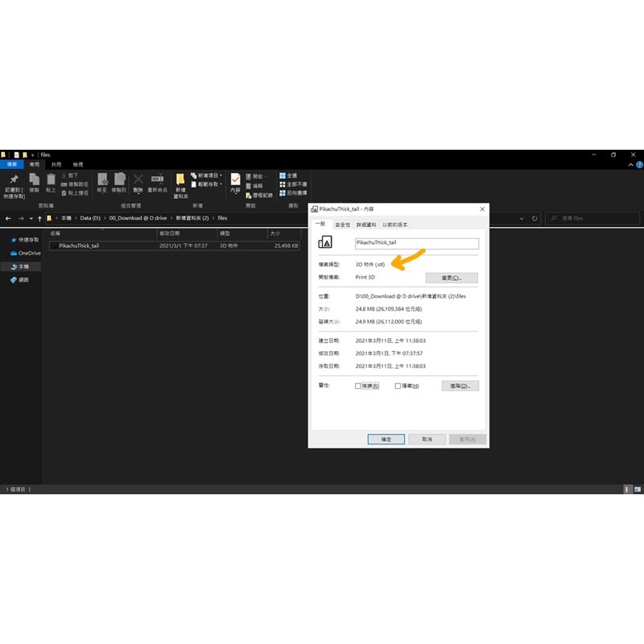Switch to the Security (安全性) tab
Screen dimensions: 644x644
[x=343, y=225]
